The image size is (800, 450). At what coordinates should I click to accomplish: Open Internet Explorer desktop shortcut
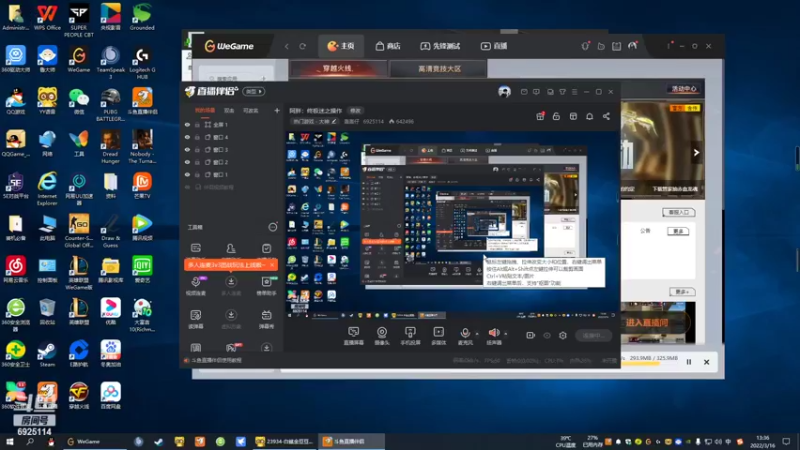(x=47, y=188)
